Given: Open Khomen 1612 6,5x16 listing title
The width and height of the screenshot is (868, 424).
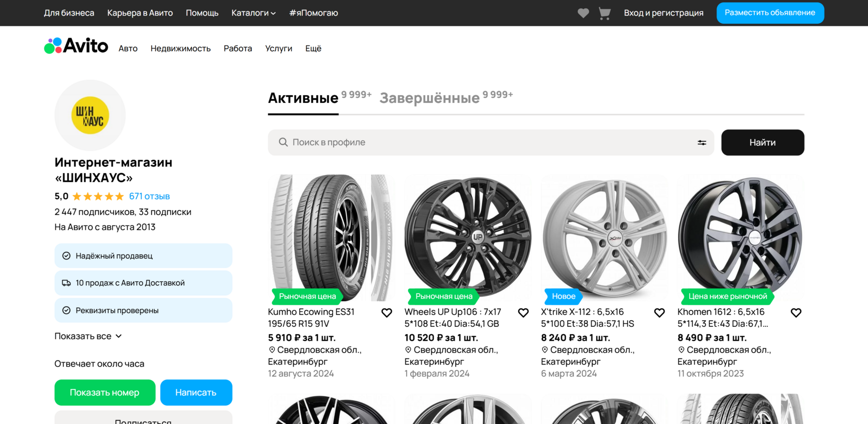Looking at the screenshot, I should point(723,318).
